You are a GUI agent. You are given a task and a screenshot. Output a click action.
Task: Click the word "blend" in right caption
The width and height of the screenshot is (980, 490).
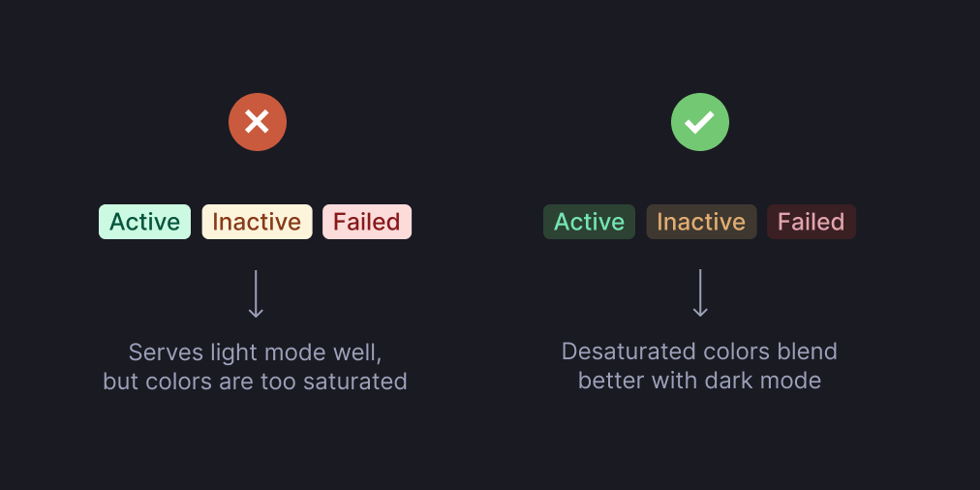(x=810, y=352)
